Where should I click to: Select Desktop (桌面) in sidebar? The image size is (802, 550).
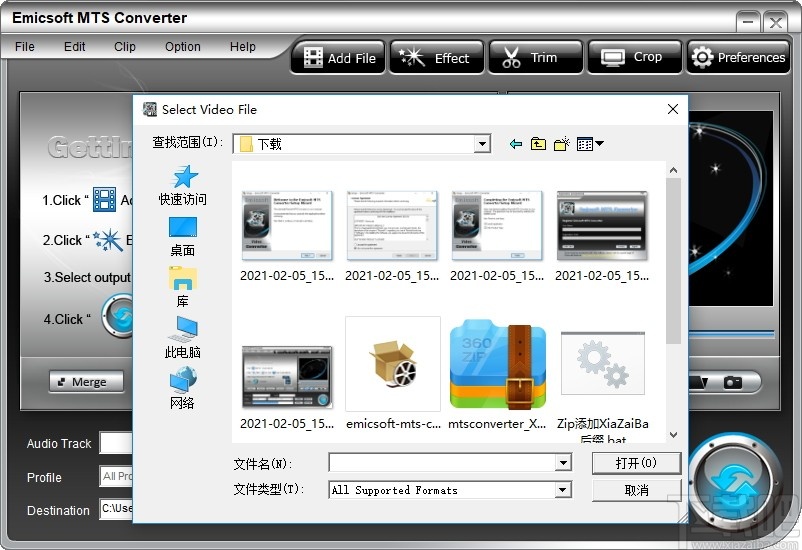click(183, 236)
